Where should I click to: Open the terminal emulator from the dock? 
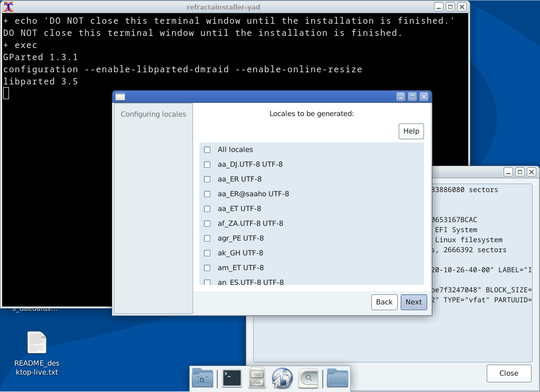(x=232, y=378)
